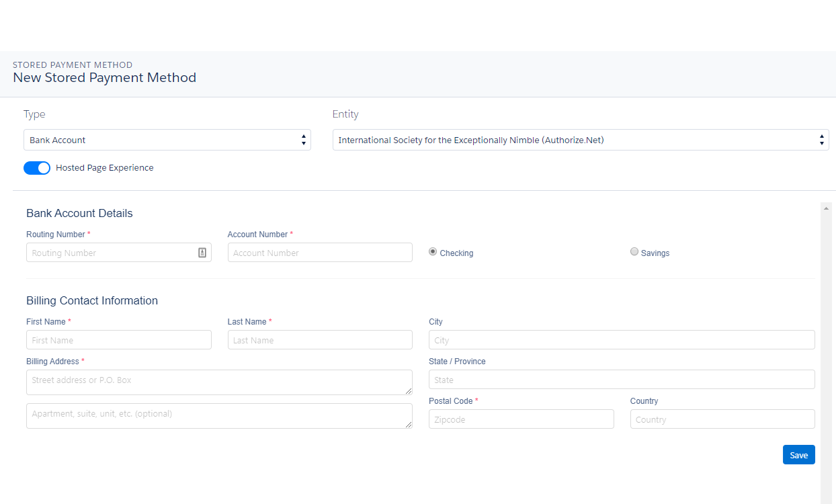
Task: Focus the Account Number input
Action: (x=320, y=253)
